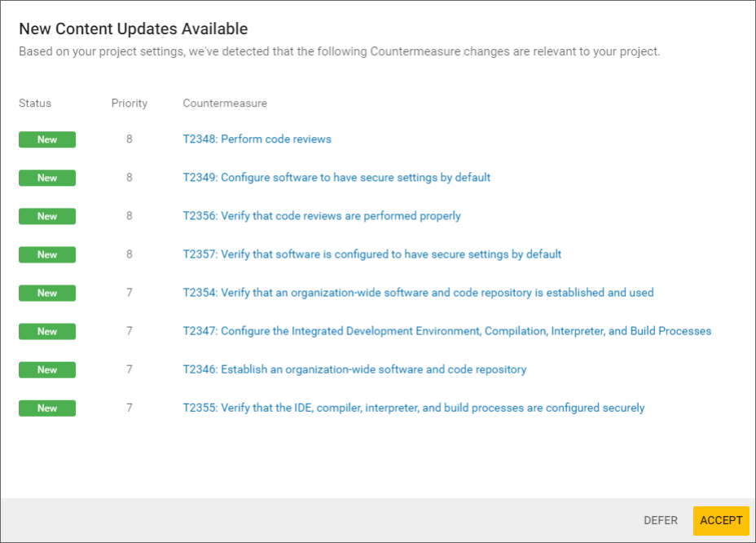Select the New badge for T2355
Screen dimensions: 756x543
[x=46, y=408]
